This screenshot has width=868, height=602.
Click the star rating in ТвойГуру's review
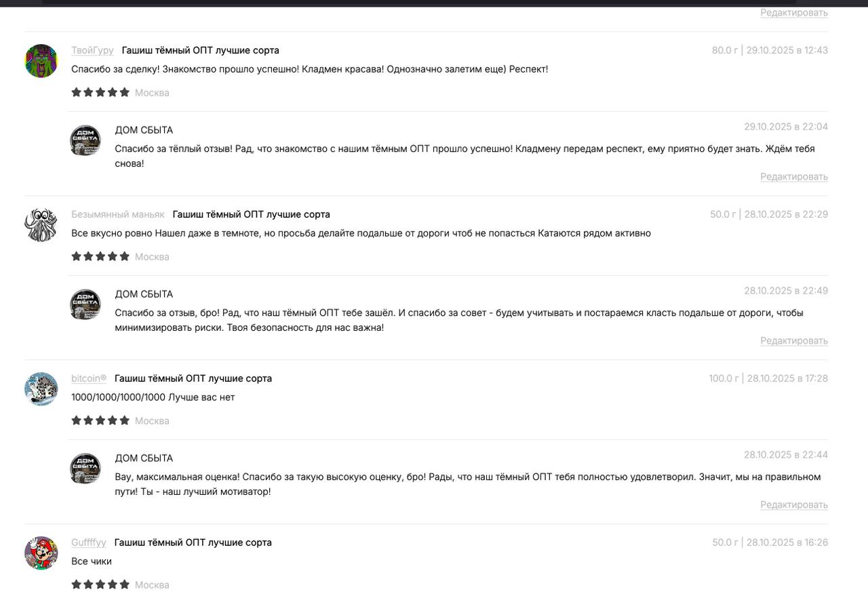[x=100, y=92]
